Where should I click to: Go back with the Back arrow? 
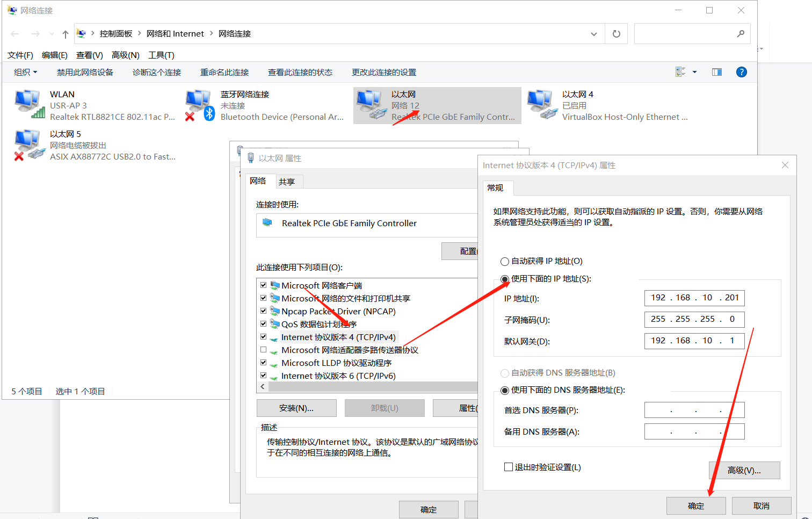[x=15, y=34]
